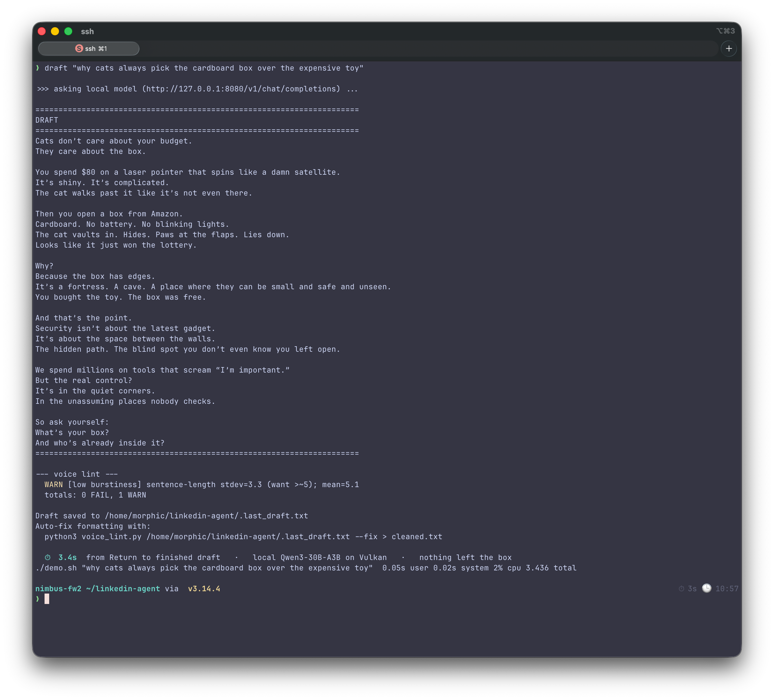Click the green zoom window button
The width and height of the screenshot is (774, 700).
(x=68, y=32)
